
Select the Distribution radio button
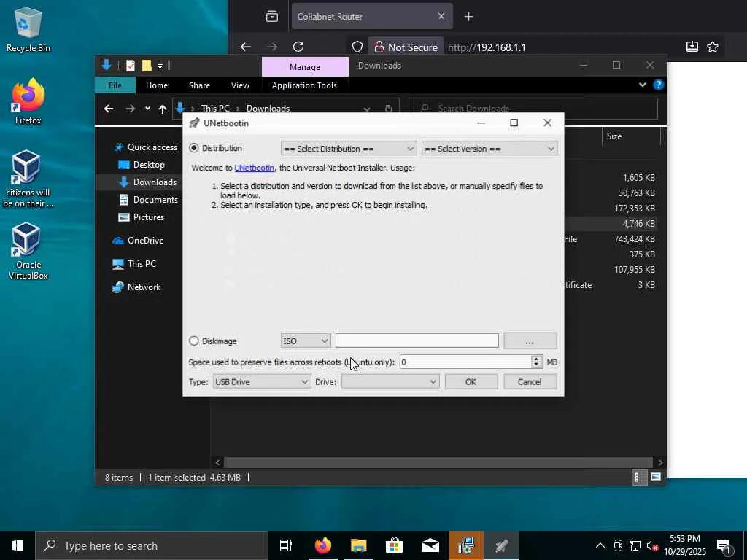tap(194, 148)
